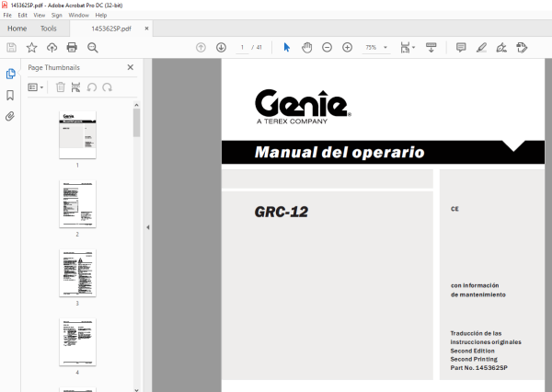552x392 pixels.
Task: Click the scrolling mode keyboard icon
Action: point(431,47)
